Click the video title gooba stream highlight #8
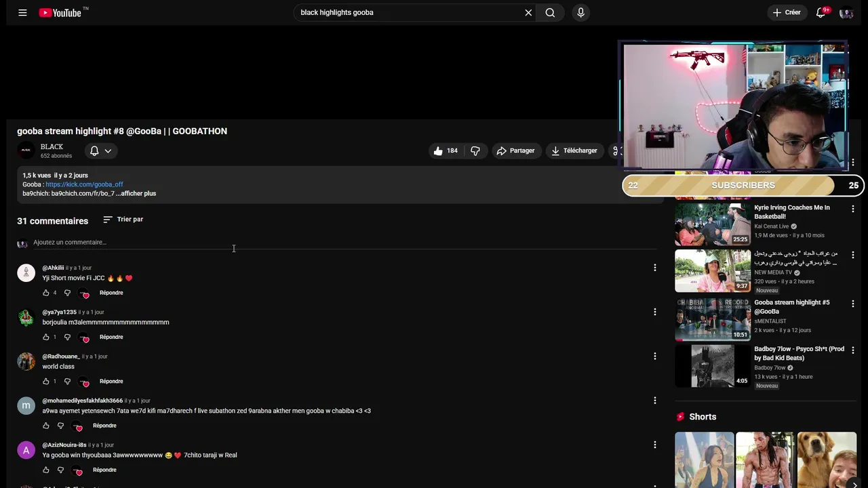Image resolution: width=868 pixels, height=488 pixels. pos(122,131)
